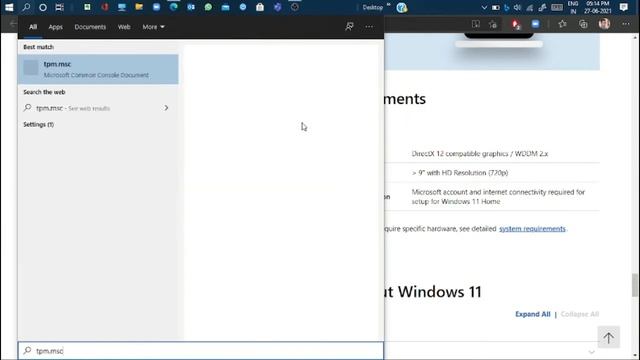The image size is (640, 360).
Task: Open WhatsApp from the taskbar
Action: click(x=208, y=7)
